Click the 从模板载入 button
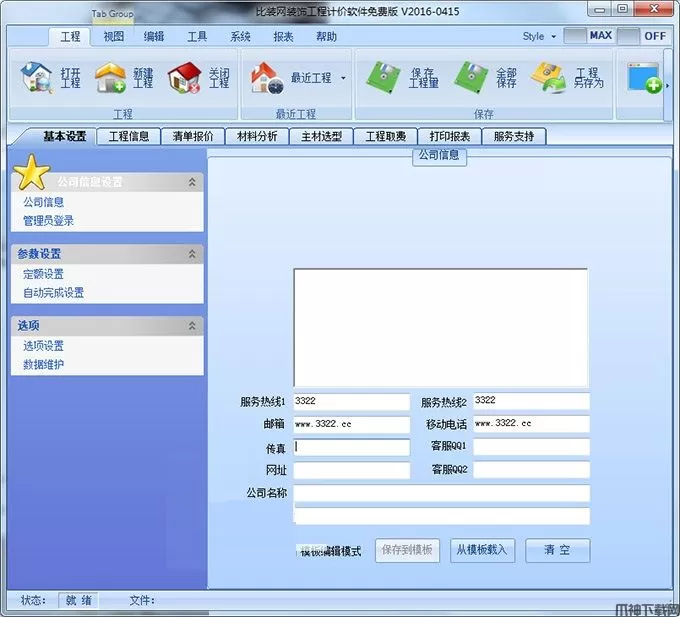This screenshot has width=680, height=617. point(482,550)
